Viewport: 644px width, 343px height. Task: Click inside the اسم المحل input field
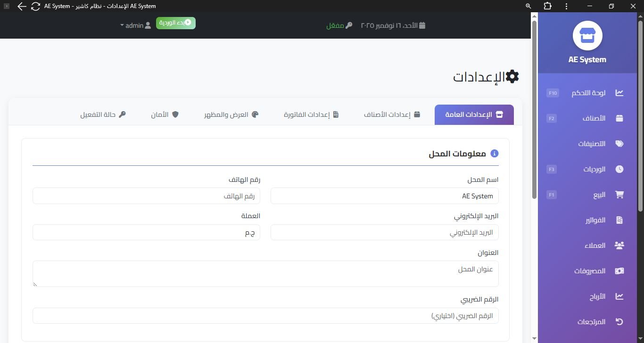tap(384, 196)
